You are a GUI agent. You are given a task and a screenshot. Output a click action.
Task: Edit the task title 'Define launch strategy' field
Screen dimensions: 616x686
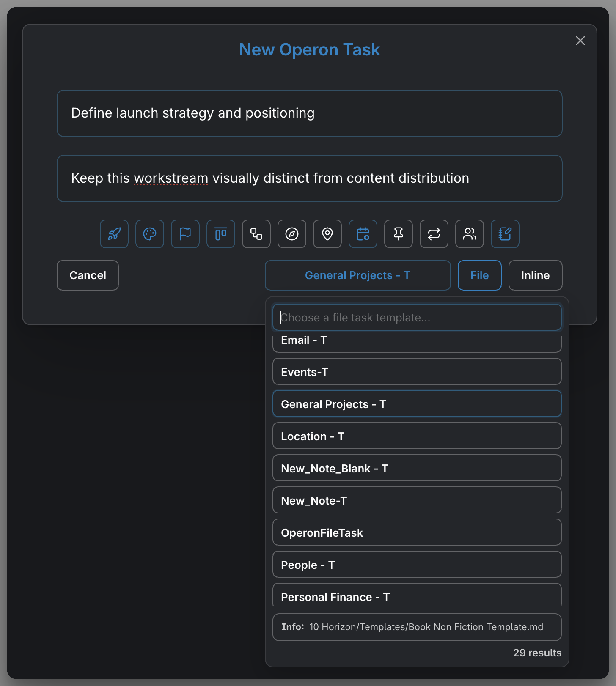[x=310, y=113]
